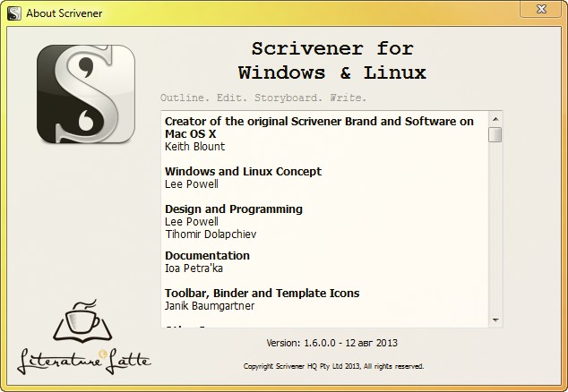The height and width of the screenshot is (392, 568).
Task: Click Toolbar, Binder and Template Icons heading
Action: click(x=262, y=293)
